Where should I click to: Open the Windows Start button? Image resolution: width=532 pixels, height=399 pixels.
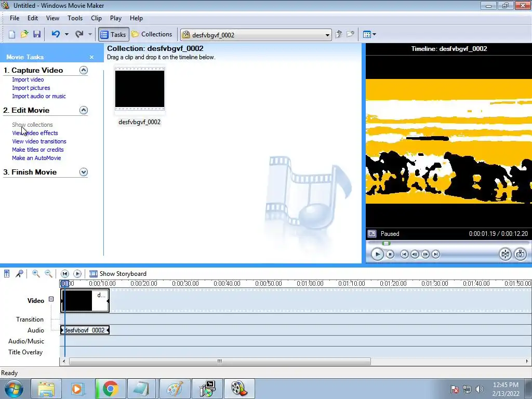coord(14,389)
